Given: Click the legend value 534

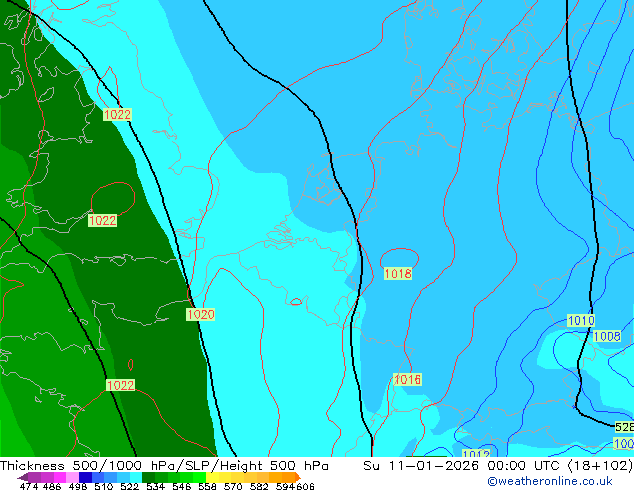Looking at the screenshot, I should click(x=155, y=486).
